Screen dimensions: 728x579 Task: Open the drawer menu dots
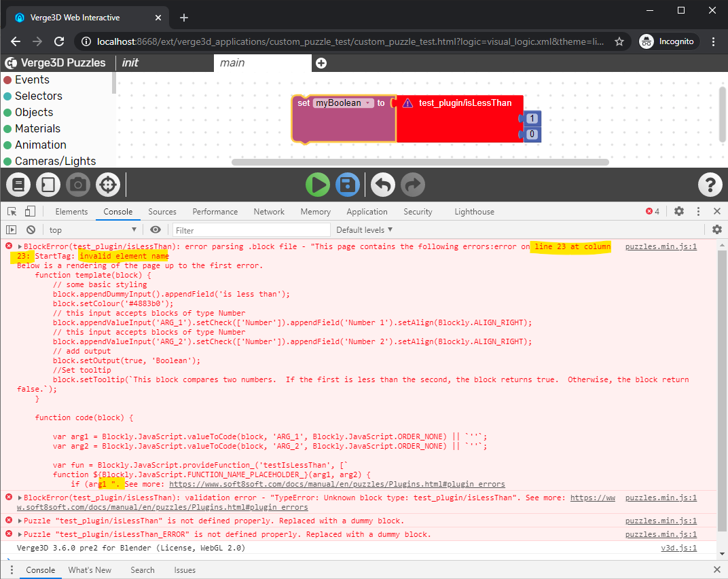click(11, 570)
